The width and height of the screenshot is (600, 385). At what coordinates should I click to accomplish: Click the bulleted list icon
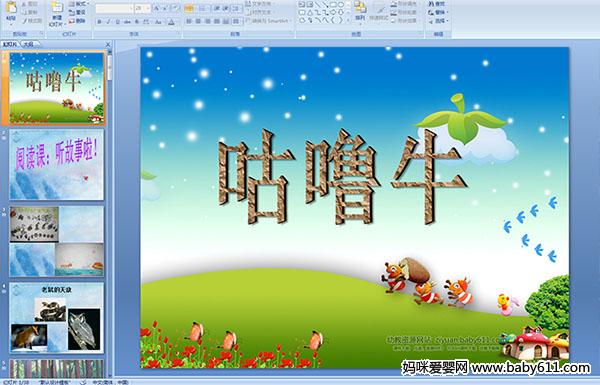[x=189, y=8]
